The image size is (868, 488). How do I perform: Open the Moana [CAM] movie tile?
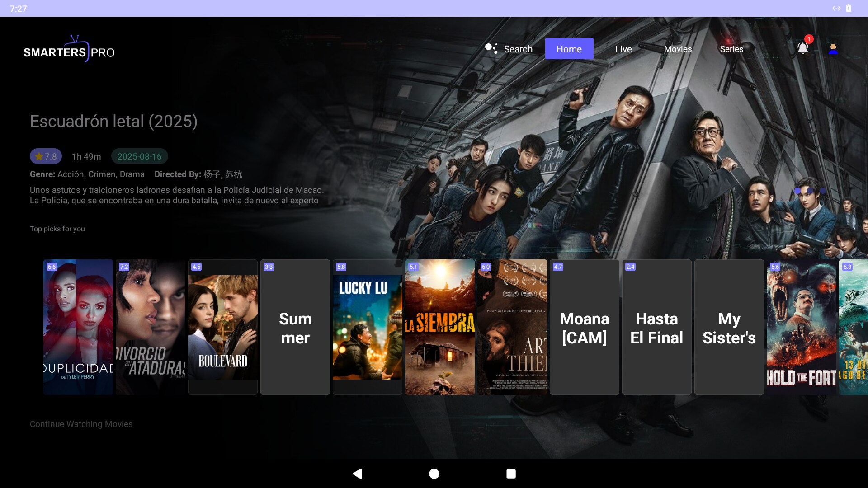[585, 327]
